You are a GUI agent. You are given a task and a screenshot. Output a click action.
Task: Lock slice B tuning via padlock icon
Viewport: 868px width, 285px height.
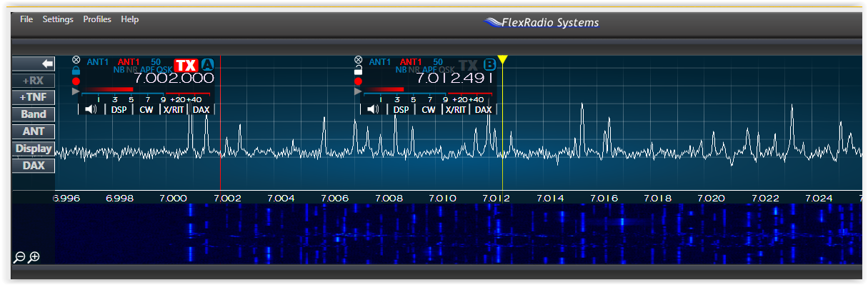[x=358, y=71]
